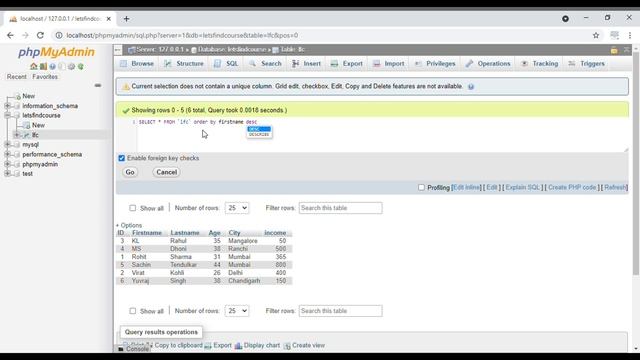Click the Display chart icon link
Image resolution: width=640 pixels, height=360 pixels.
[x=258, y=345]
